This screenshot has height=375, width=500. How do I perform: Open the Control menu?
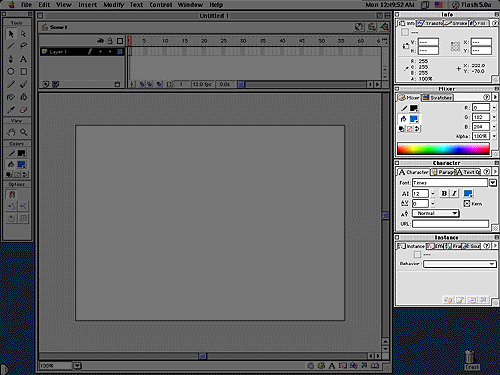coord(161,5)
